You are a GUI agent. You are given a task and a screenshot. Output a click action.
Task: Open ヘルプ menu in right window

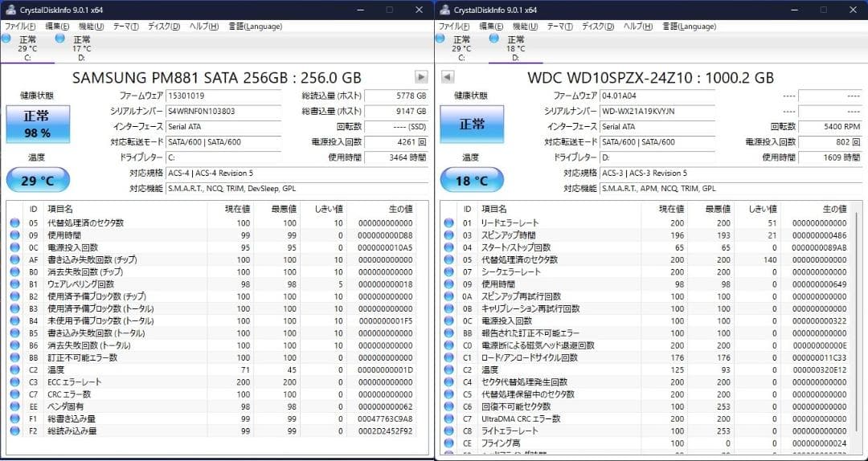(637, 27)
